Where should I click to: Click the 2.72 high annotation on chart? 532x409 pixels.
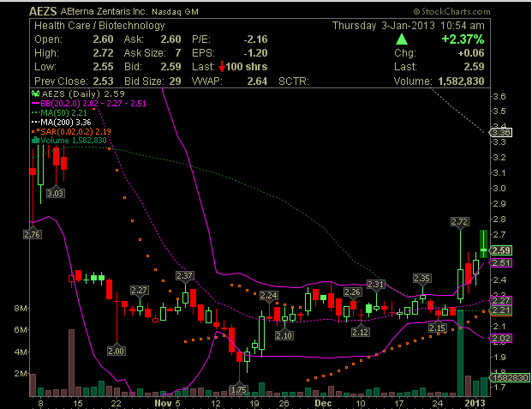[460, 221]
